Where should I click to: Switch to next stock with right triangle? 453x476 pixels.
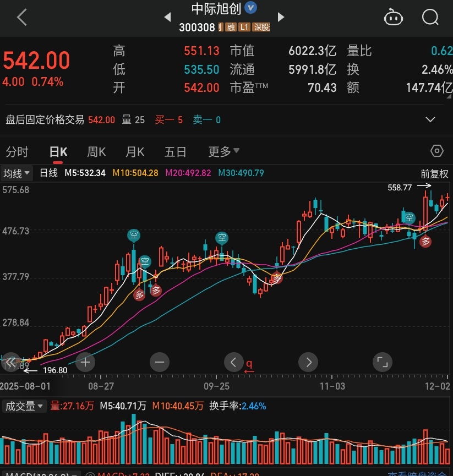coord(281,17)
